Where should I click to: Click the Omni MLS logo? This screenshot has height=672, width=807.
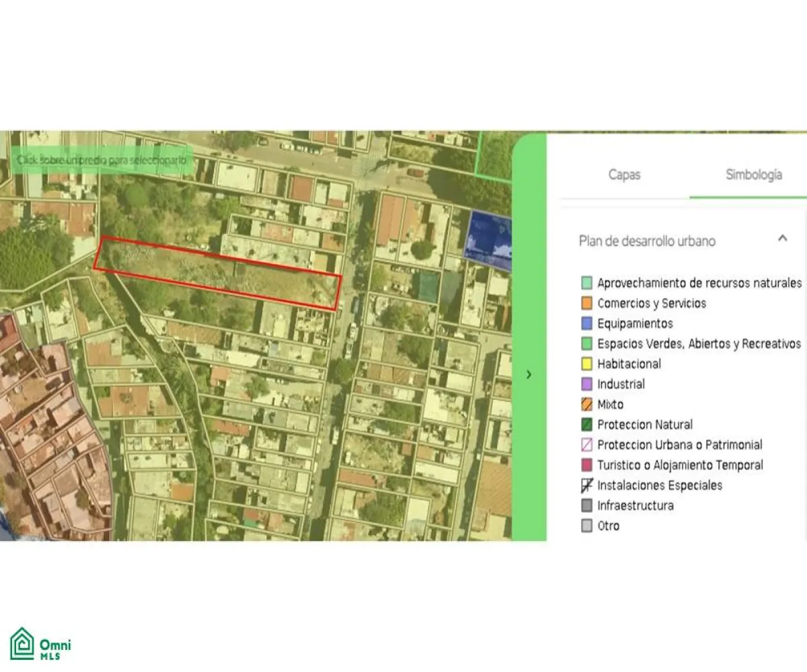point(40,644)
